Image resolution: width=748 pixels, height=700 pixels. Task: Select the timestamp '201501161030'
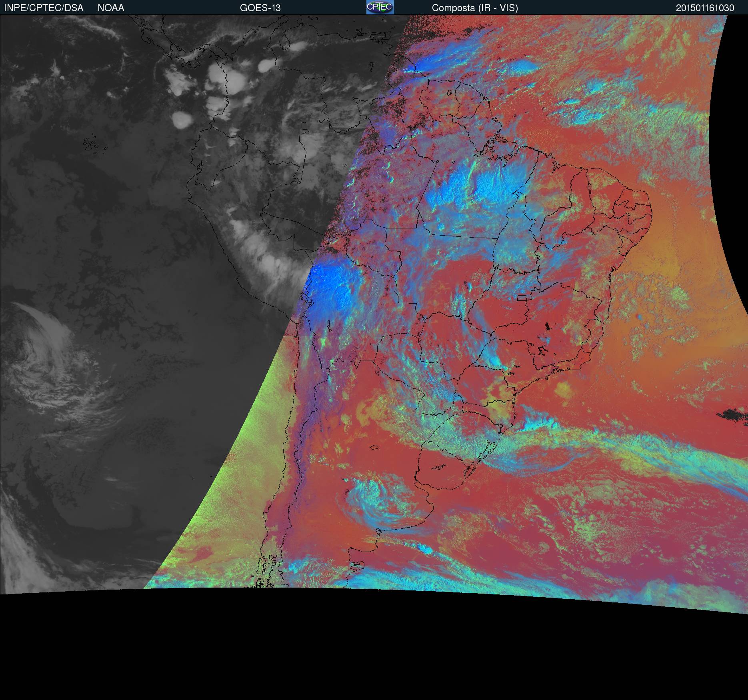(x=705, y=8)
